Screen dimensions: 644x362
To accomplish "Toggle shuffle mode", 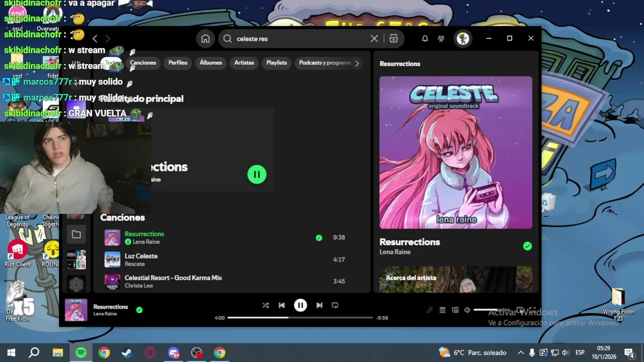I will click(x=265, y=305).
